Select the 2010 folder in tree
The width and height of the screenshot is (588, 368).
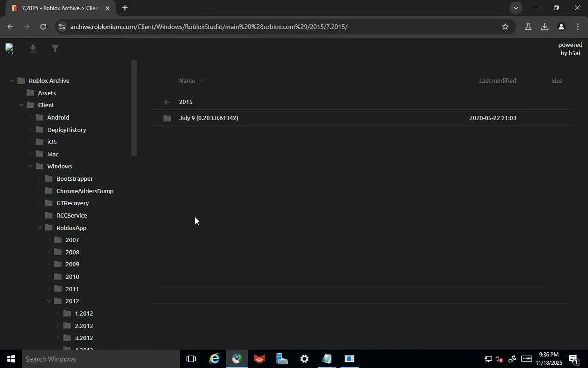point(72,276)
